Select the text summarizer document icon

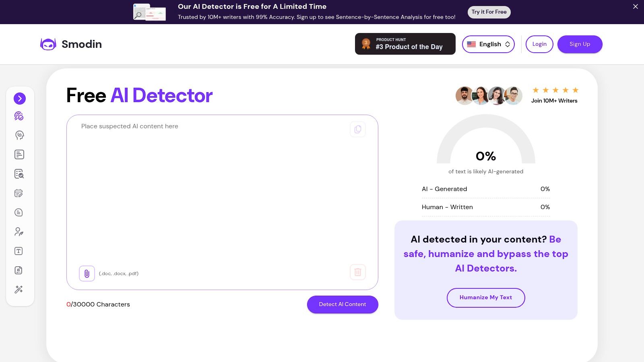[x=19, y=154]
